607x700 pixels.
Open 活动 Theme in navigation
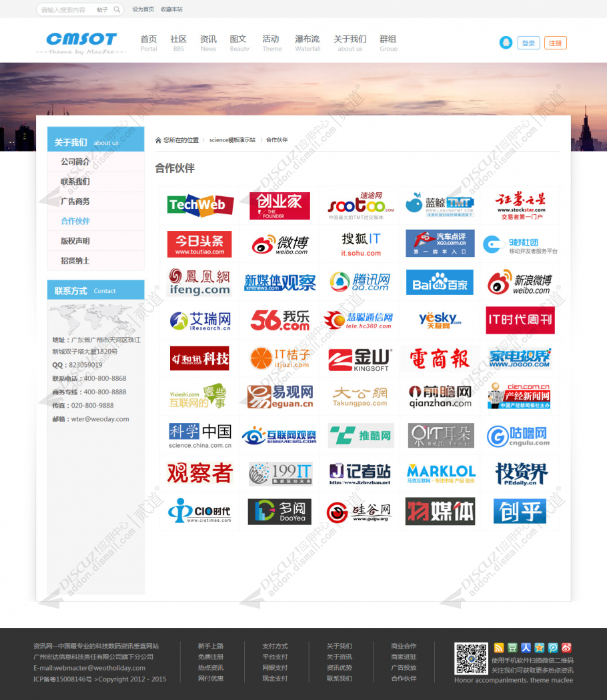pyautogui.click(x=271, y=43)
